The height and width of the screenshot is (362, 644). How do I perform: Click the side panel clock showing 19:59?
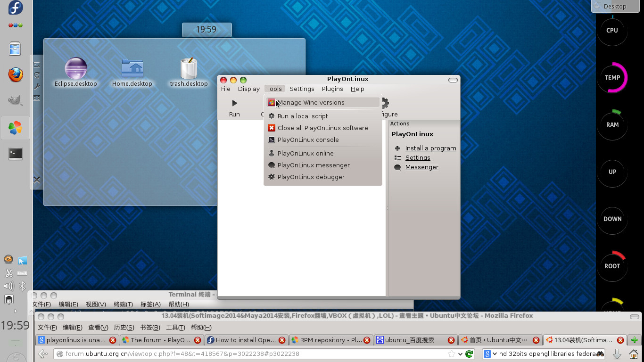click(x=15, y=325)
